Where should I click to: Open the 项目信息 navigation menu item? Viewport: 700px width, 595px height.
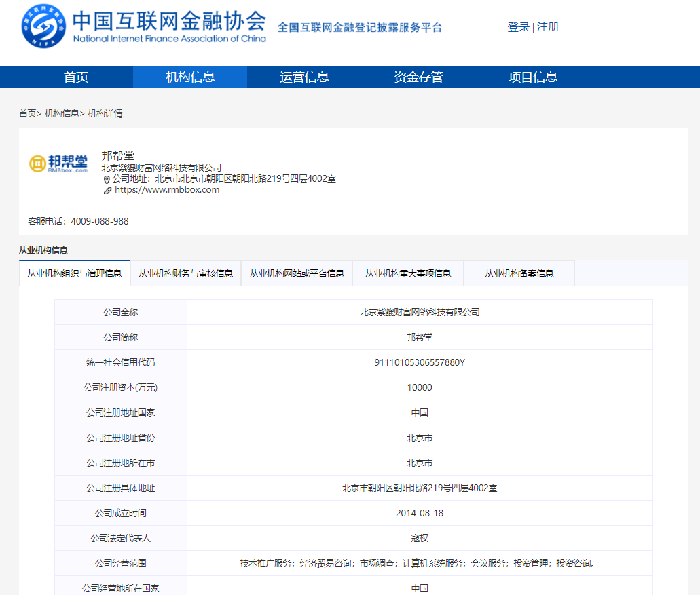533,77
